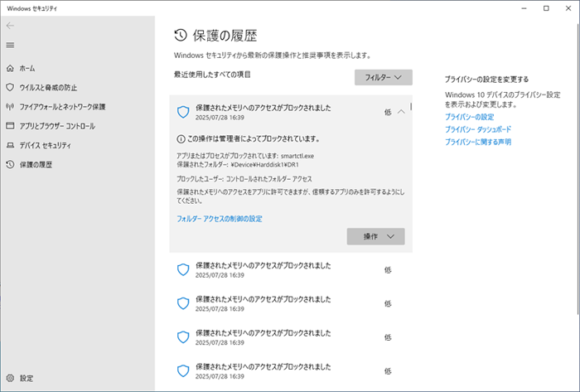Click the info icon beside admin-blocked message
Screen dimensions: 580x392
click(181, 139)
